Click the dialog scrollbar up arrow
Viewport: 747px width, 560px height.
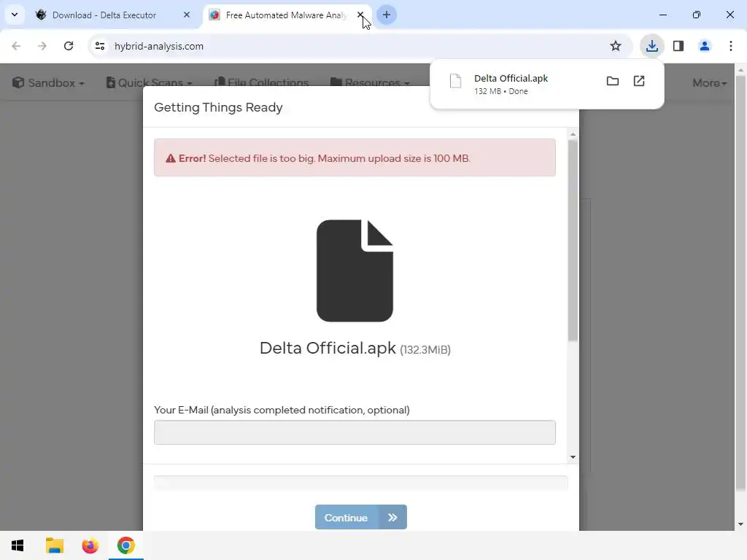[x=573, y=134]
